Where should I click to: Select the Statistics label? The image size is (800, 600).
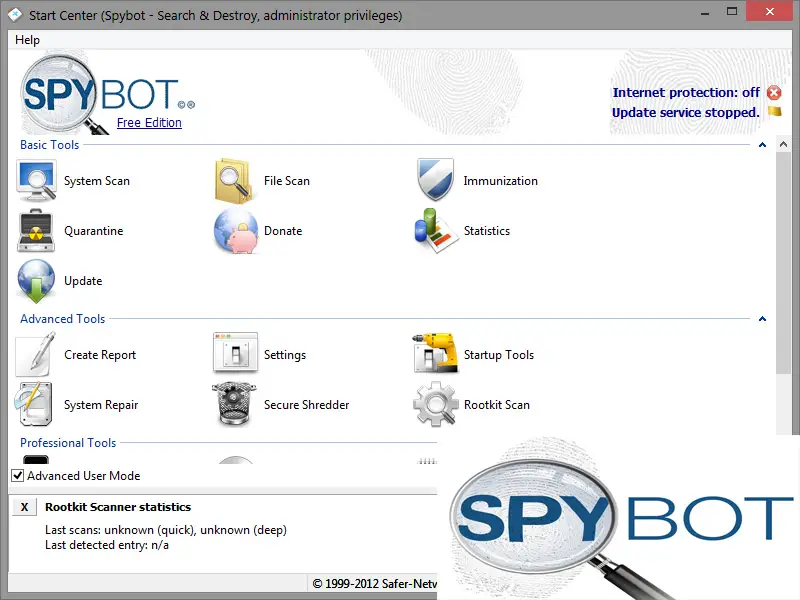point(487,231)
